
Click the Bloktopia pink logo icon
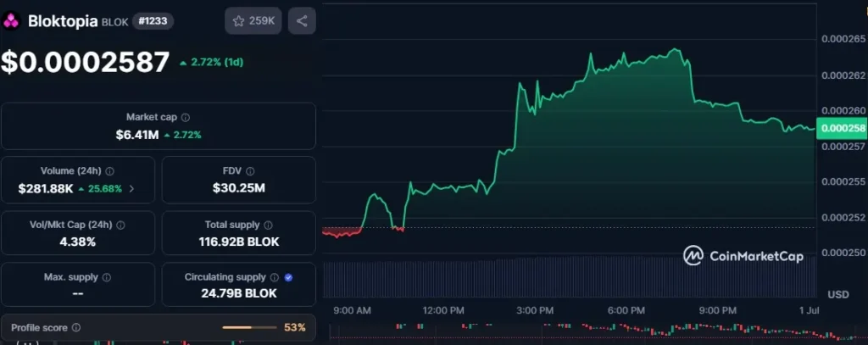tap(11, 21)
